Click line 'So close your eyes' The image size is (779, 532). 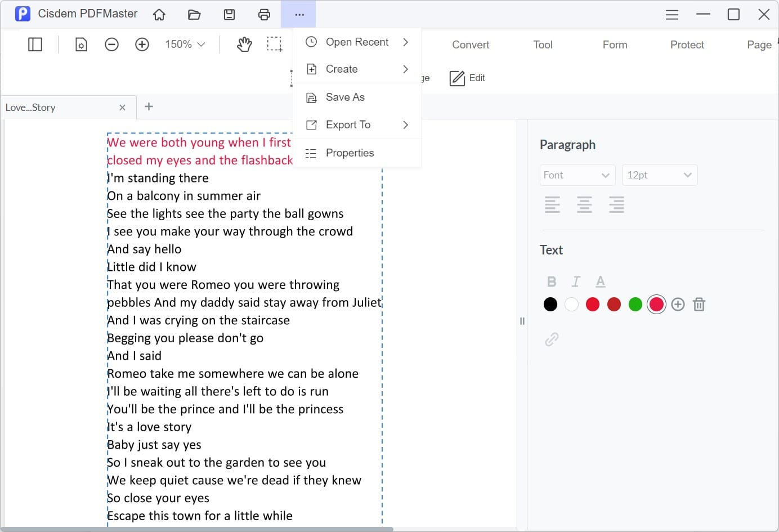pyautogui.click(x=158, y=498)
